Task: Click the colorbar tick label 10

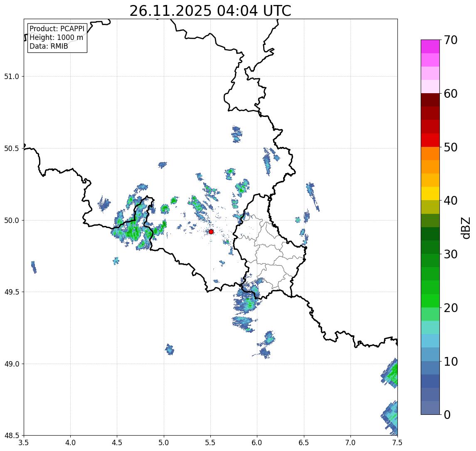Action: click(451, 362)
